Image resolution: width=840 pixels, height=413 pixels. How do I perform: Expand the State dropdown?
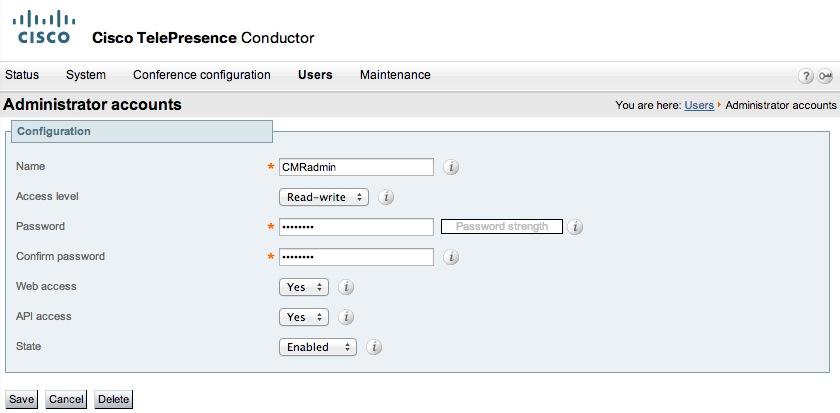point(318,347)
